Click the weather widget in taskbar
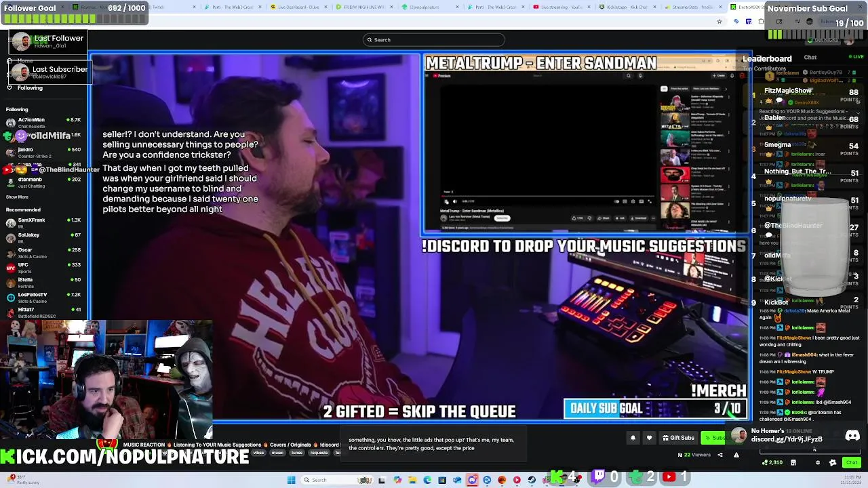Image resolution: width=868 pixels, height=488 pixels. tap(22, 480)
